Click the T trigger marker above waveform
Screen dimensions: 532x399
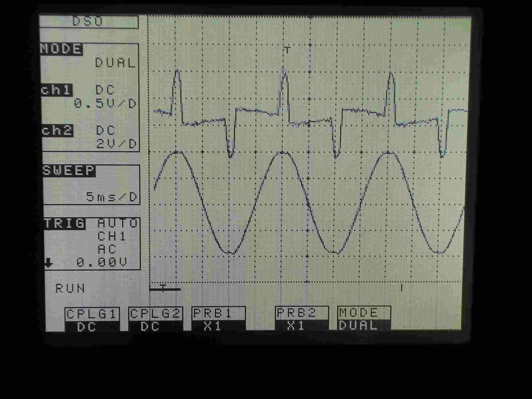point(287,50)
